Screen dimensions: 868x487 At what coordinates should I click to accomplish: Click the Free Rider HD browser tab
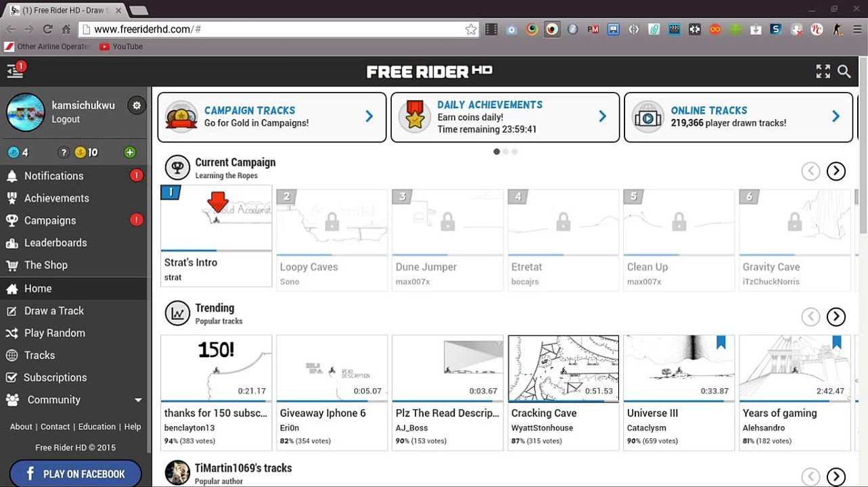click(66, 10)
